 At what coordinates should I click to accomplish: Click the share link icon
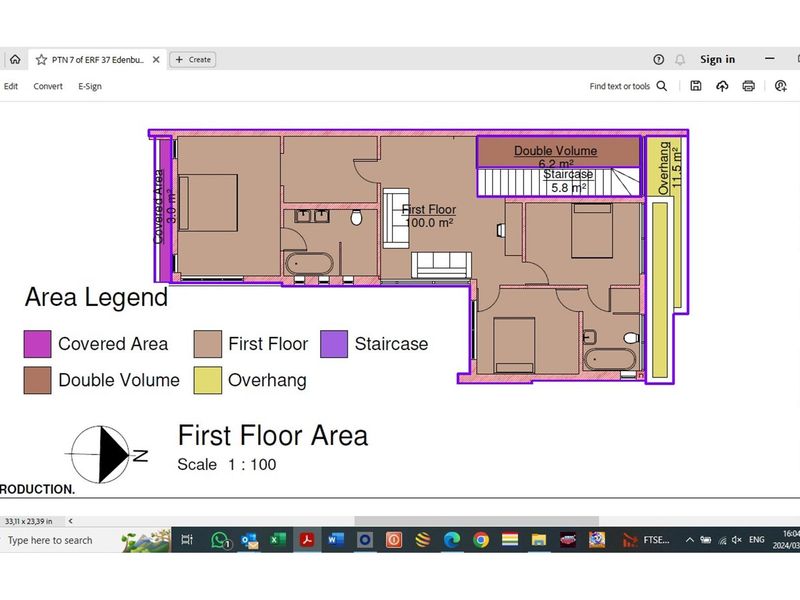(781, 87)
